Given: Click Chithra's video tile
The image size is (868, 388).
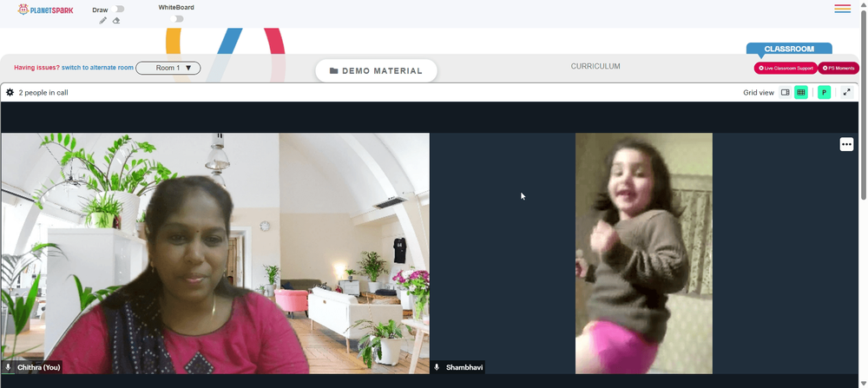Looking at the screenshot, I should (x=215, y=253).
